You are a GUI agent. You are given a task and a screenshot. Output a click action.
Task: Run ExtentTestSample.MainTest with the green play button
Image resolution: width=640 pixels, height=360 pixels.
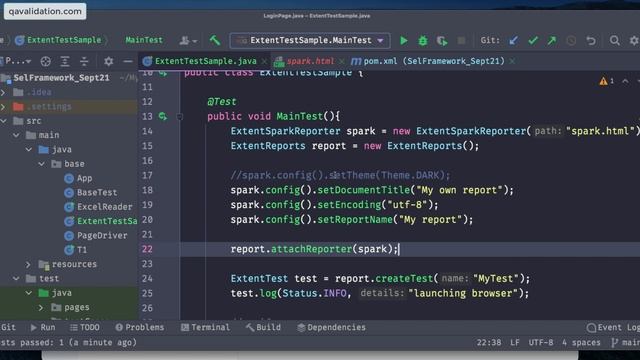tap(403, 40)
